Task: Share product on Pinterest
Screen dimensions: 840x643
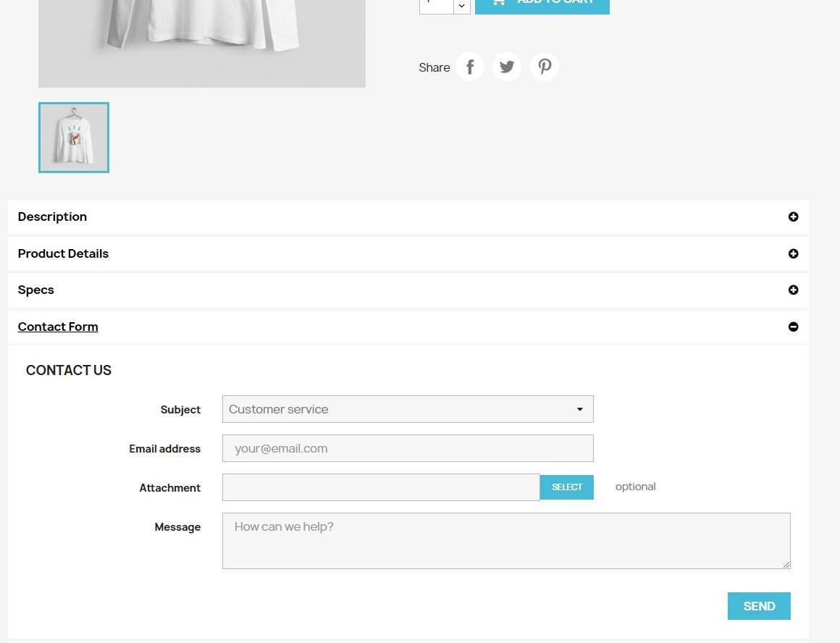Action: (x=545, y=67)
